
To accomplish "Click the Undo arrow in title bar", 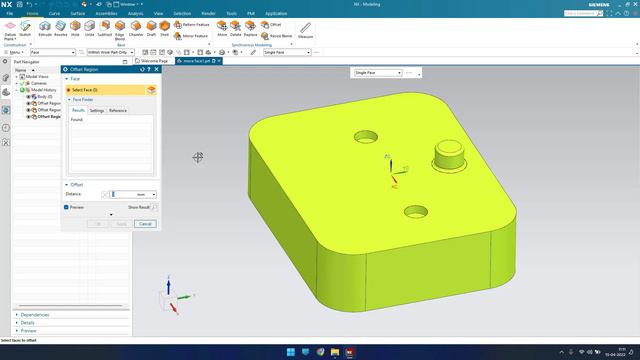I will pyautogui.click(x=29, y=4).
